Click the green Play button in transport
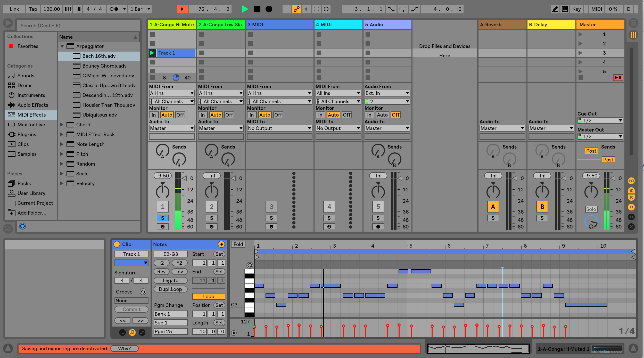The width and height of the screenshot is (644, 358). tap(245, 9)
